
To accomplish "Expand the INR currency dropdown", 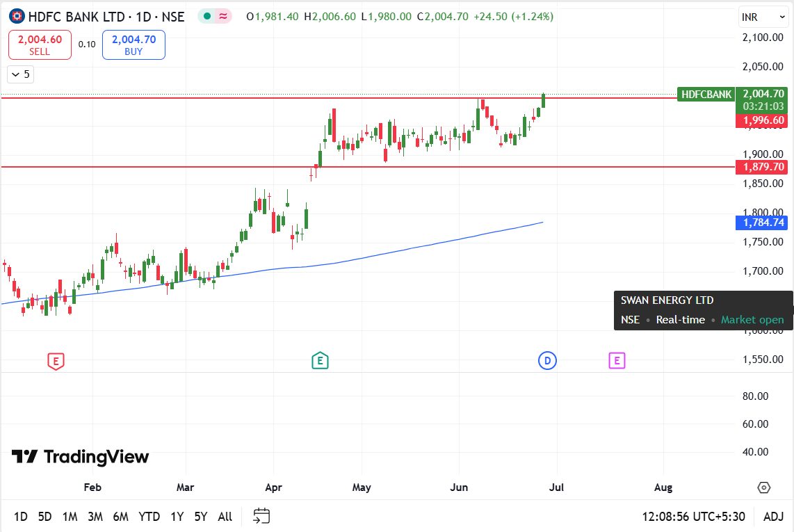I will (763, 17).
